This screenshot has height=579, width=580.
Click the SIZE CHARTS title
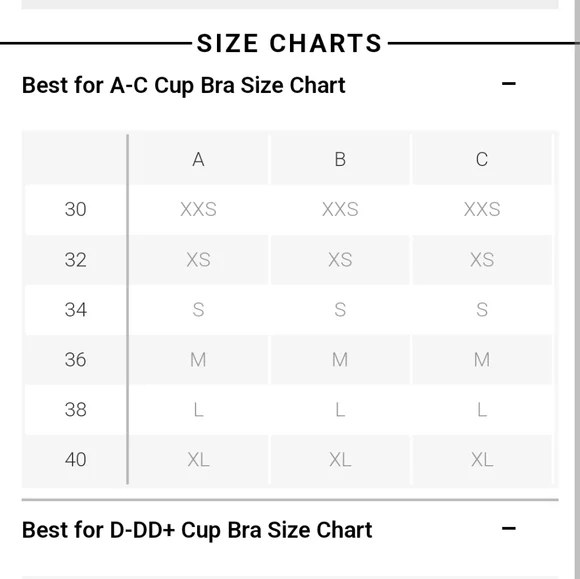click(289, 43)
